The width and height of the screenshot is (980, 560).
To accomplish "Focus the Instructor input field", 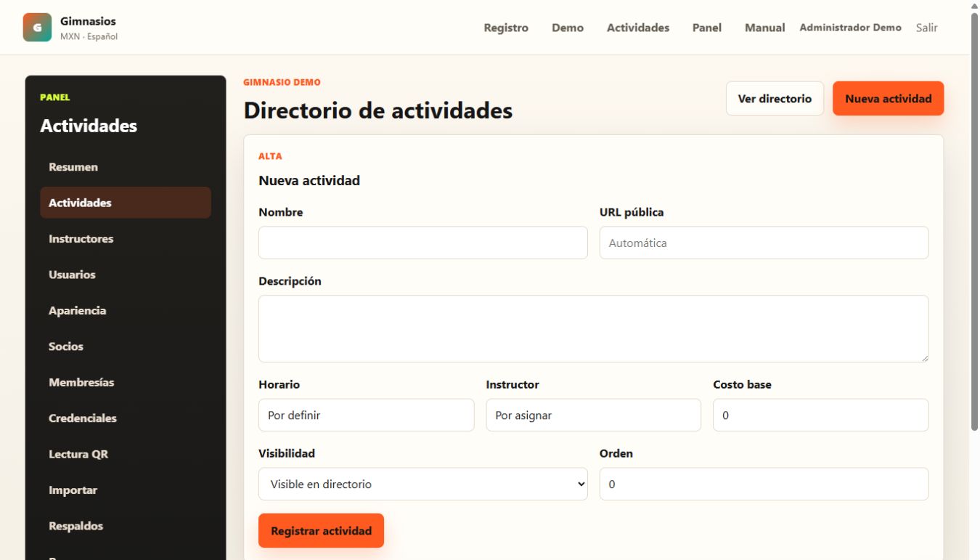I will [x=594, y=415].
